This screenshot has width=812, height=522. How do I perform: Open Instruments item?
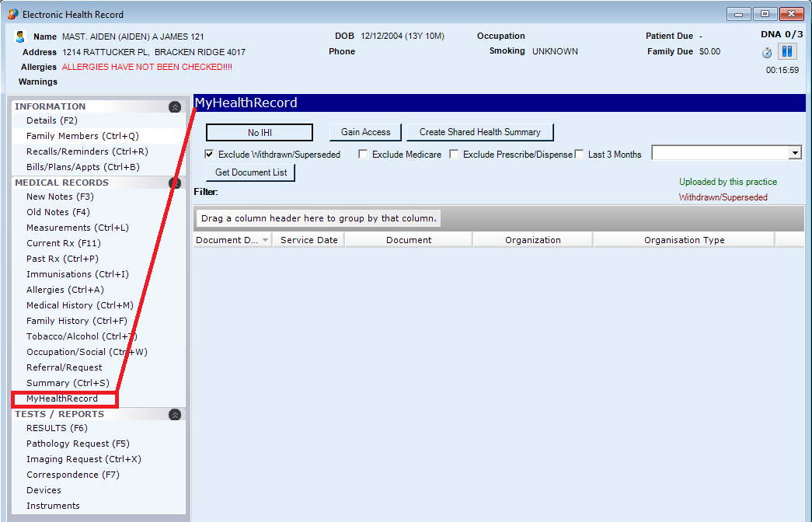(x=53, y=506)
